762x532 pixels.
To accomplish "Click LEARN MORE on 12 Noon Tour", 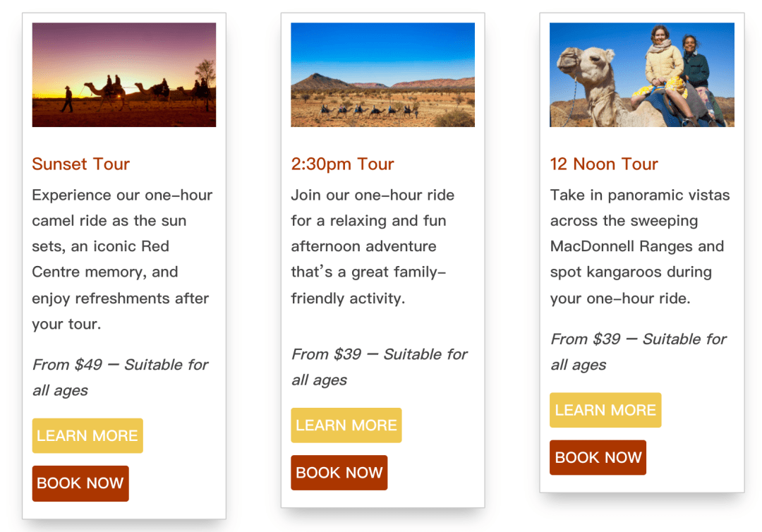I will click(605, 410).
